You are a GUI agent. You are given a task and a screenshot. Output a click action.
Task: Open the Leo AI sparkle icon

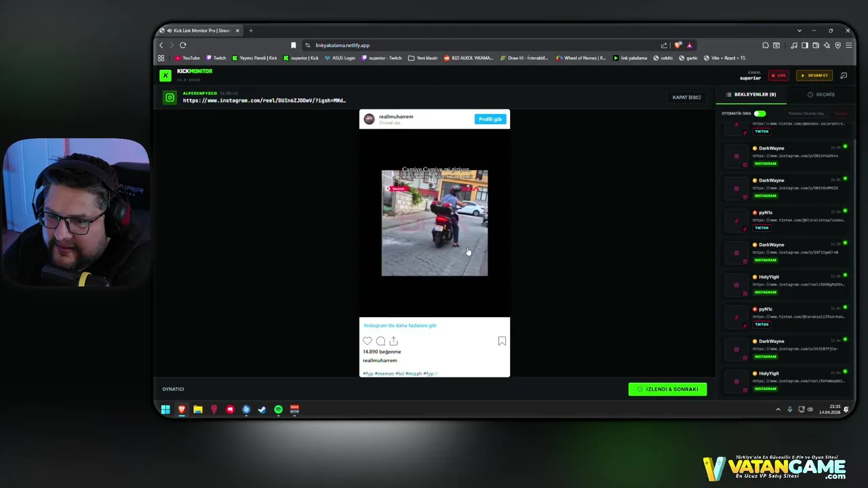click(827, 45)
